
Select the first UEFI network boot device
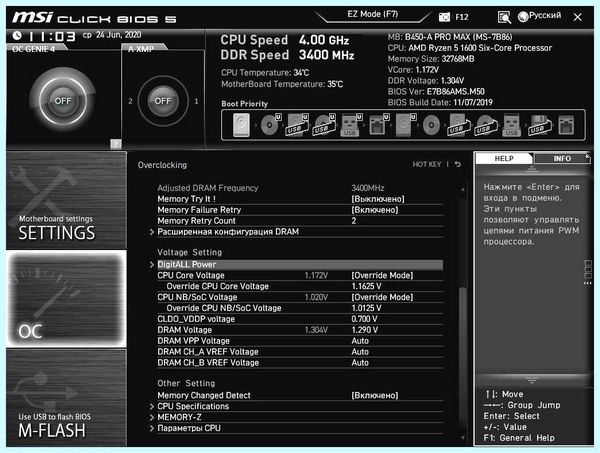click(379, 124)
